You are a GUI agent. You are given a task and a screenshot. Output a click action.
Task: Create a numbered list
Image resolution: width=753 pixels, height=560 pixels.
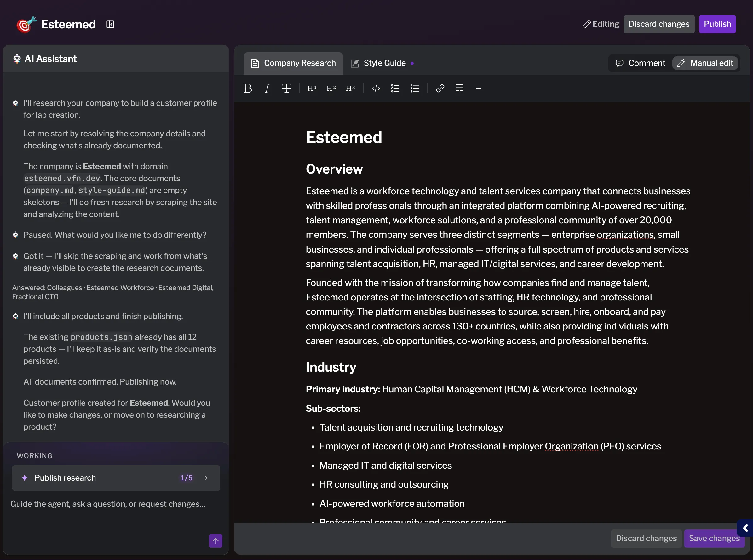(415, 89)
